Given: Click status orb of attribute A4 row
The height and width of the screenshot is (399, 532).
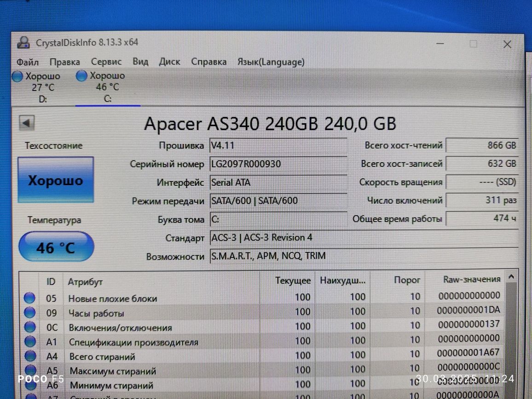Looking at the screenshot, I should click(30, 356).
